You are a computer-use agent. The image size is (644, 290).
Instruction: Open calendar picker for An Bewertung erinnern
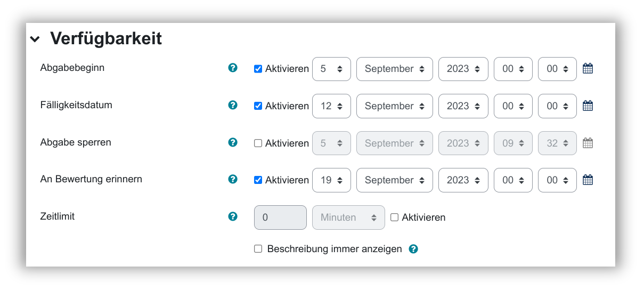pyautogui.click(x=588, y=180)
